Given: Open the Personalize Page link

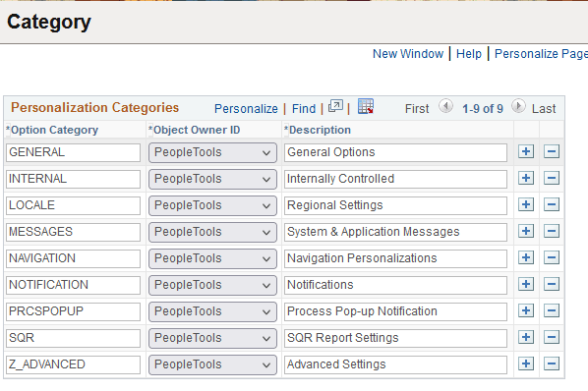Looking at the screenshot, I should click(x=541, y=54).
